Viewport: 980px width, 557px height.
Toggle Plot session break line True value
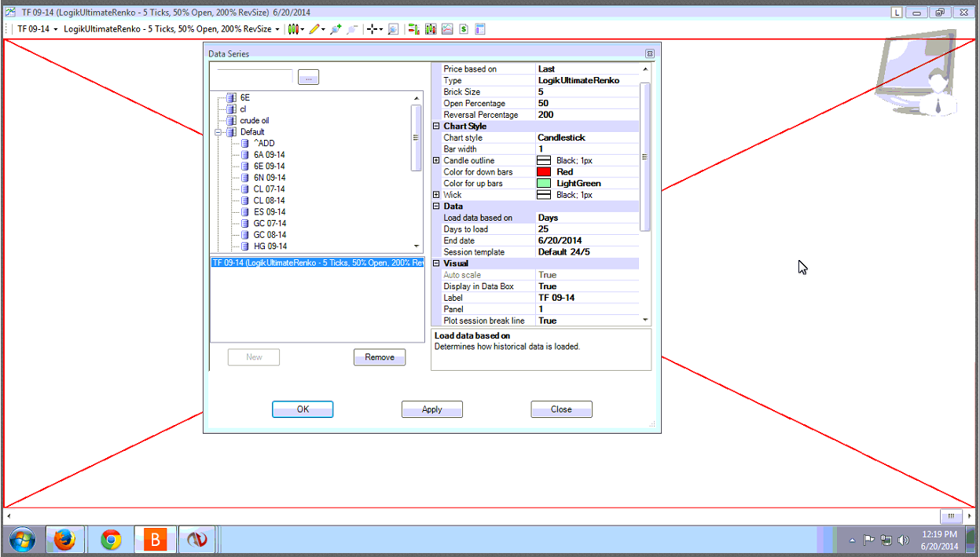(x=587, y=321)
